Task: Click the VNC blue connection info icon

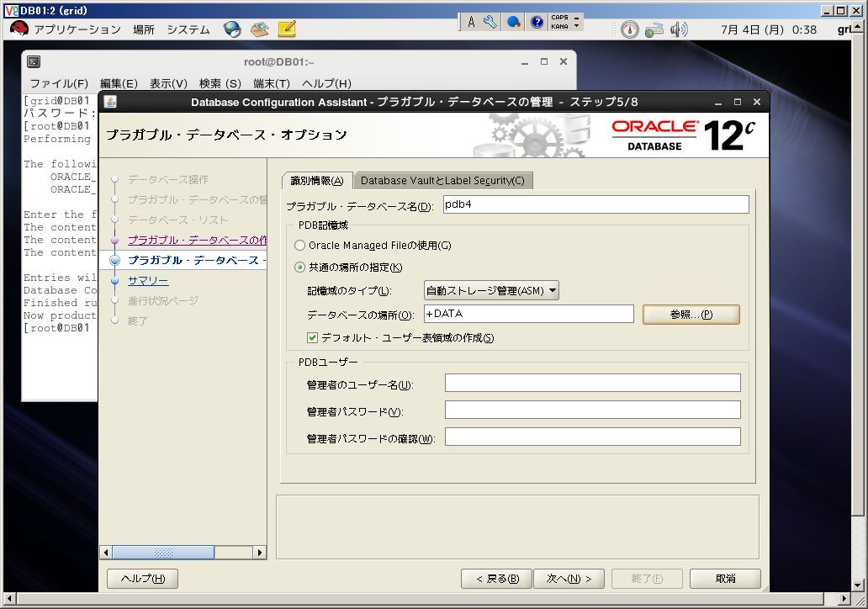Action: (514, 22)
